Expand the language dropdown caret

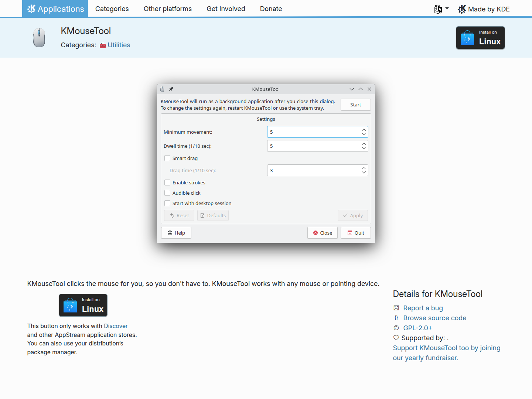click(x=447, y=8)
